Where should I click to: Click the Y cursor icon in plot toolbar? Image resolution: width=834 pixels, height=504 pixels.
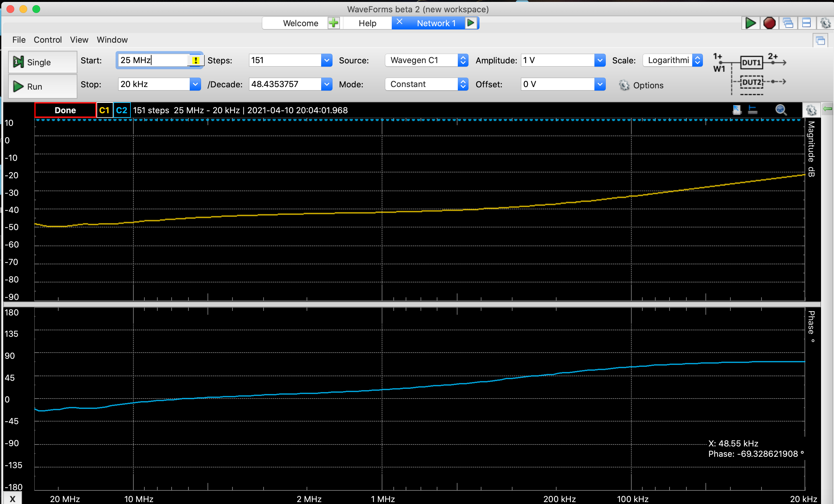(x=752, y=110)
